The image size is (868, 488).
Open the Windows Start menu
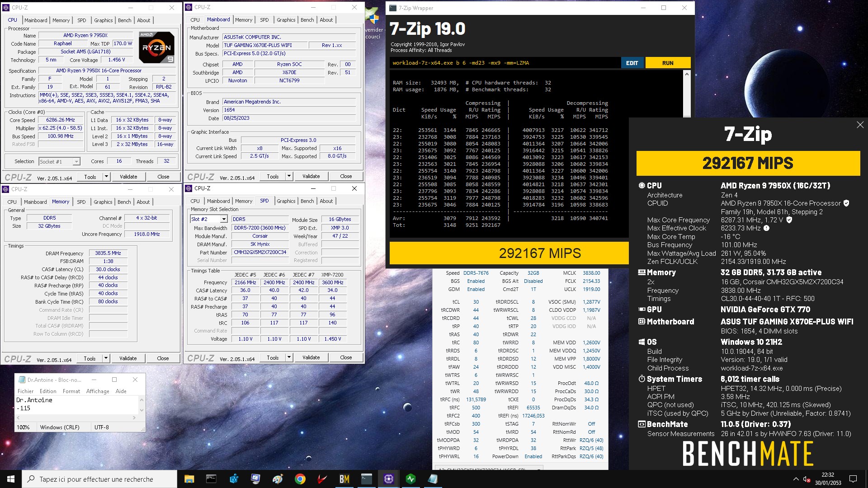click(11, 479)
